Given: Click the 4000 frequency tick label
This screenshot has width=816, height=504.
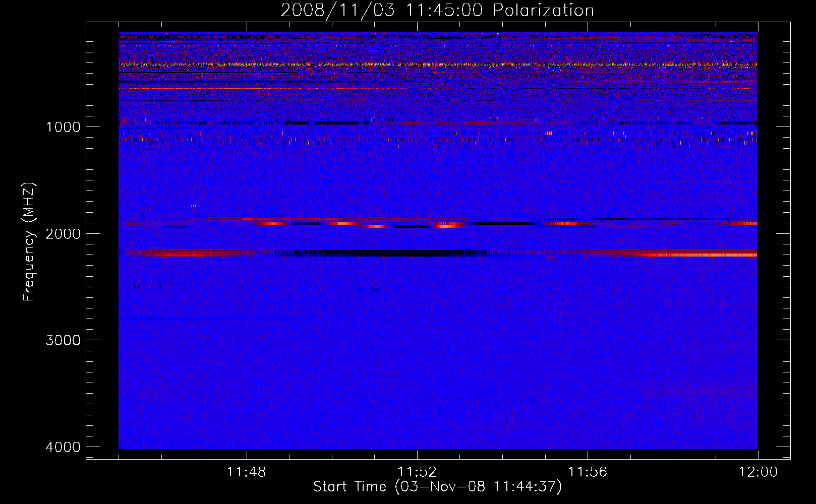Looking at the screenshot, I should pos(63,447).
